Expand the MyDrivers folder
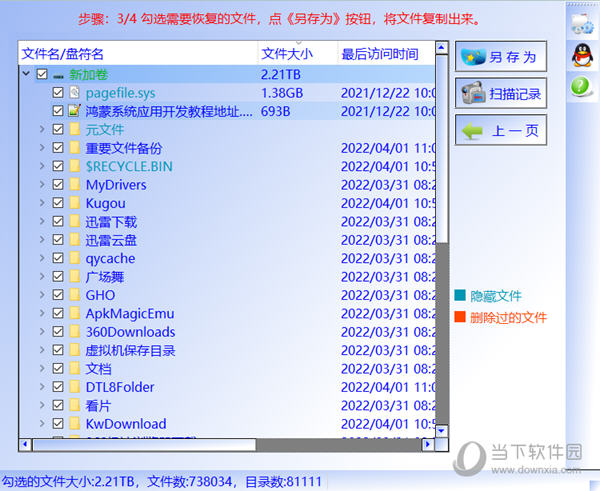The height and width of the screenshot is (491, 600). (x=42, y=184)
